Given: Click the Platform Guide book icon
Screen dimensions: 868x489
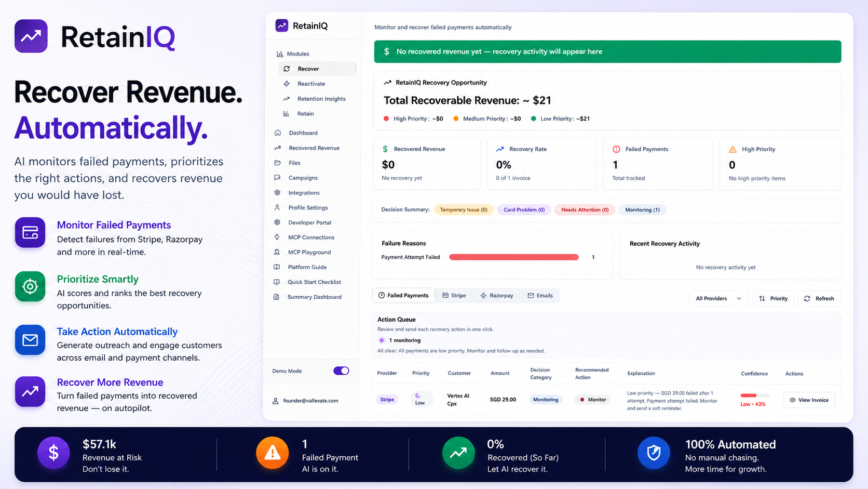Looking at the screenshot, I should point(277,267).
